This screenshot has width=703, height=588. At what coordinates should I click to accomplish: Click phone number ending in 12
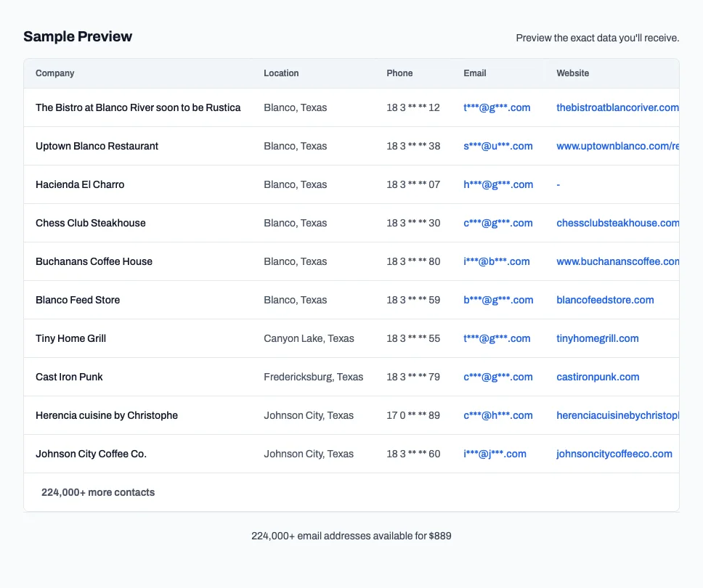(413, 107)
